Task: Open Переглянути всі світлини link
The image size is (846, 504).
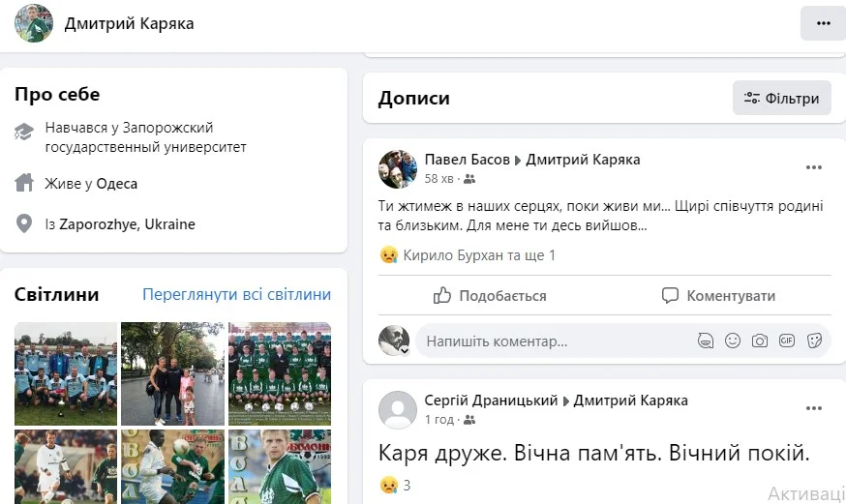Action: click(236, 295)
